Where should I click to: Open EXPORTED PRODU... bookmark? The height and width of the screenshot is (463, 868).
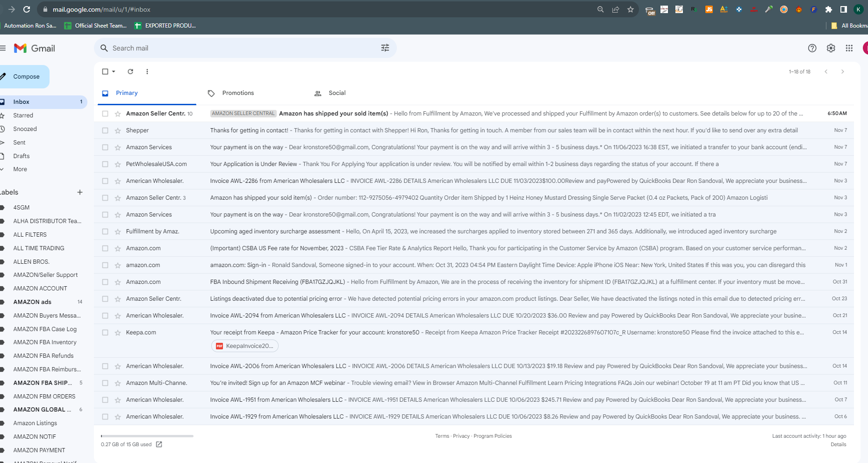[x=165, y=26]
